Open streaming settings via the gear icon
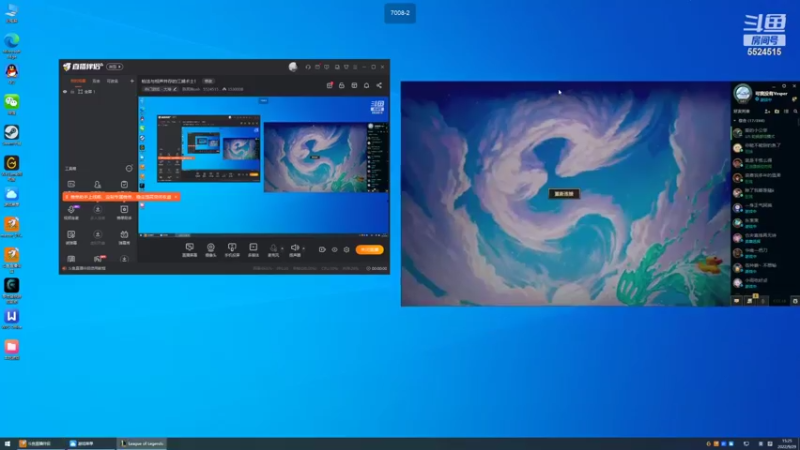Image resolution: width=800 pixels, height=450 pixels. click(x=346, y=249)
